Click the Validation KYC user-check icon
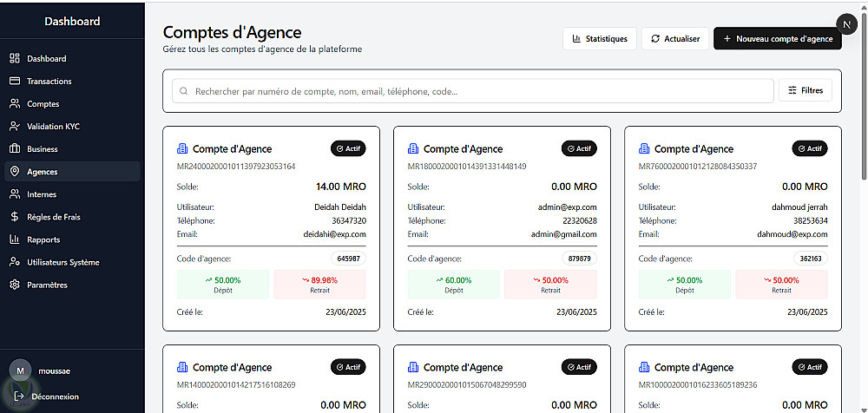Image resolution: width=868 pixels, height=413 pixels. pyautogui.click(x=14, y=127)
